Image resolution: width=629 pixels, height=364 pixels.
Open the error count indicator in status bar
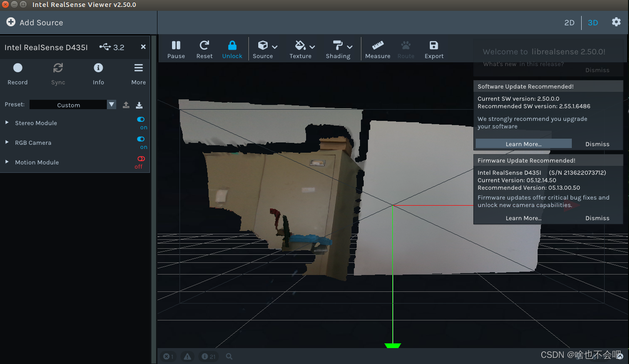tap(168, 357)
